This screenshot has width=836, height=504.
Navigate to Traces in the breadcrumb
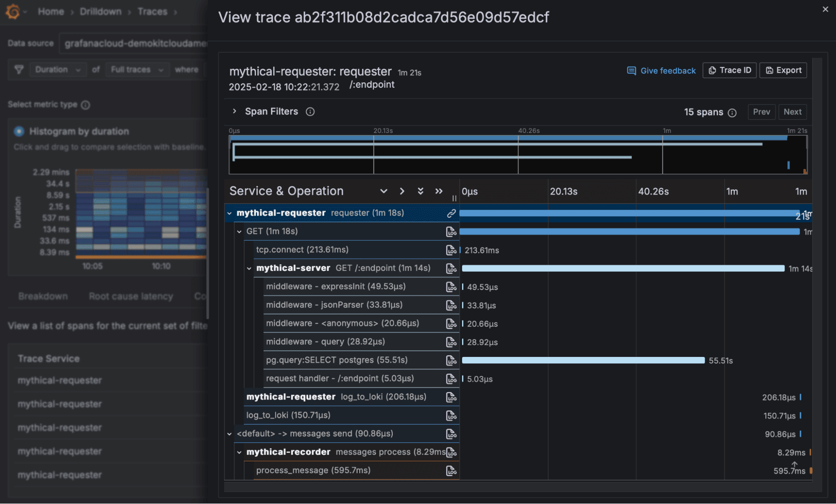tap(152, 11)
